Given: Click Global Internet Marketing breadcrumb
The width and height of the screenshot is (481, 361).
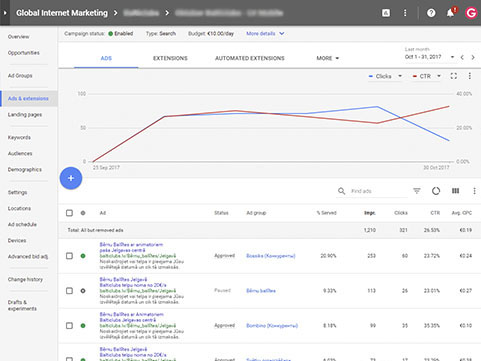Looking at the screenshot, I should point(62,13).
